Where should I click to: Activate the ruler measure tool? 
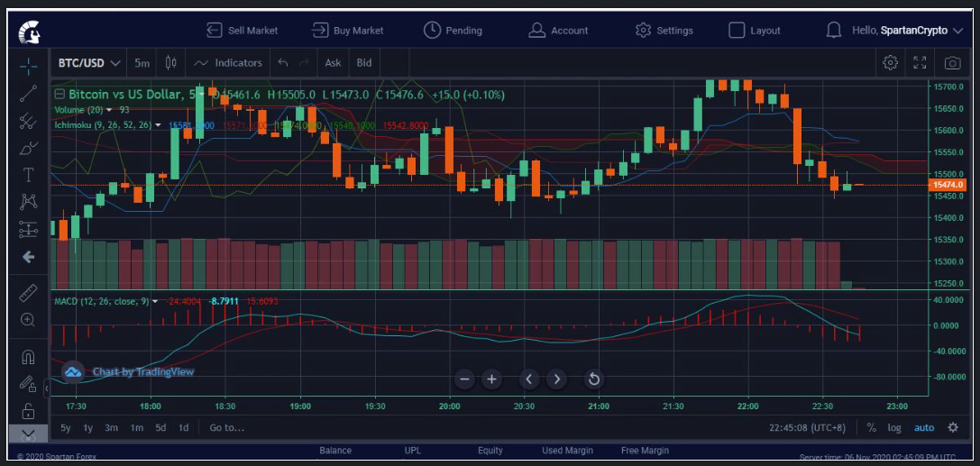tap(28, 292)
